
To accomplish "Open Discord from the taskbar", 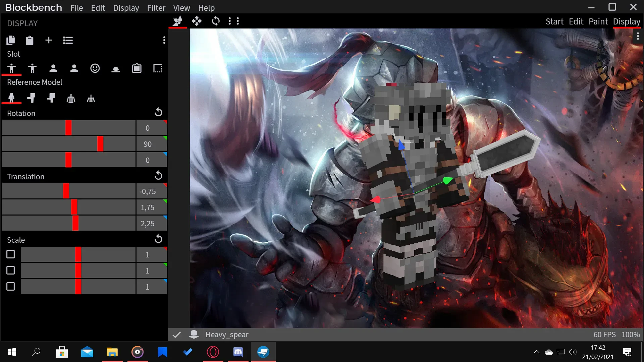I will point(238,352).
